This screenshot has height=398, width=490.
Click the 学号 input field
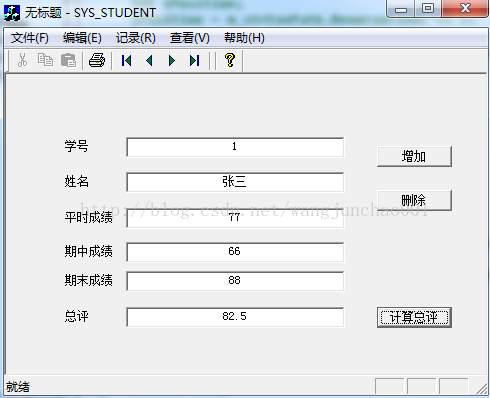pyautogui.click(x=235, y=147)
